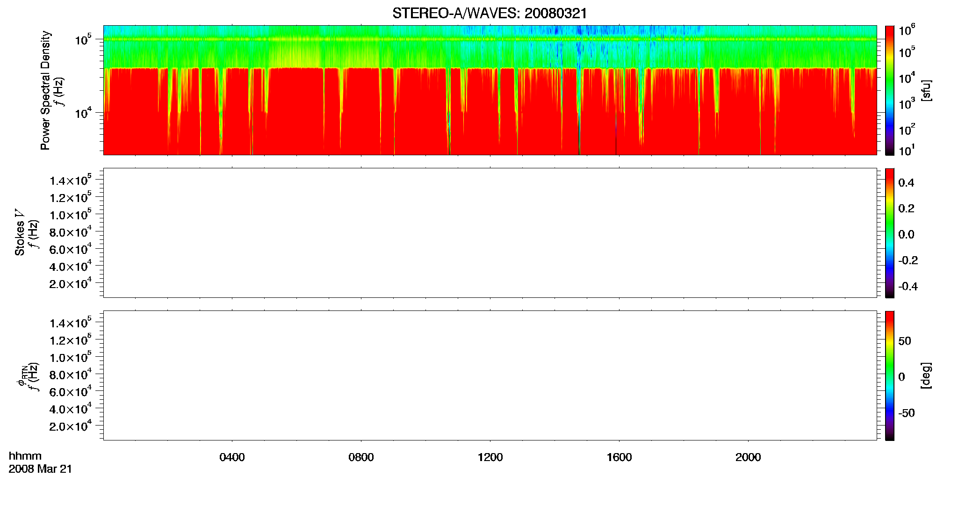
Task: Click the 8.0×10^4 tick in Stokes panel
Action: (x=71, y=231)
